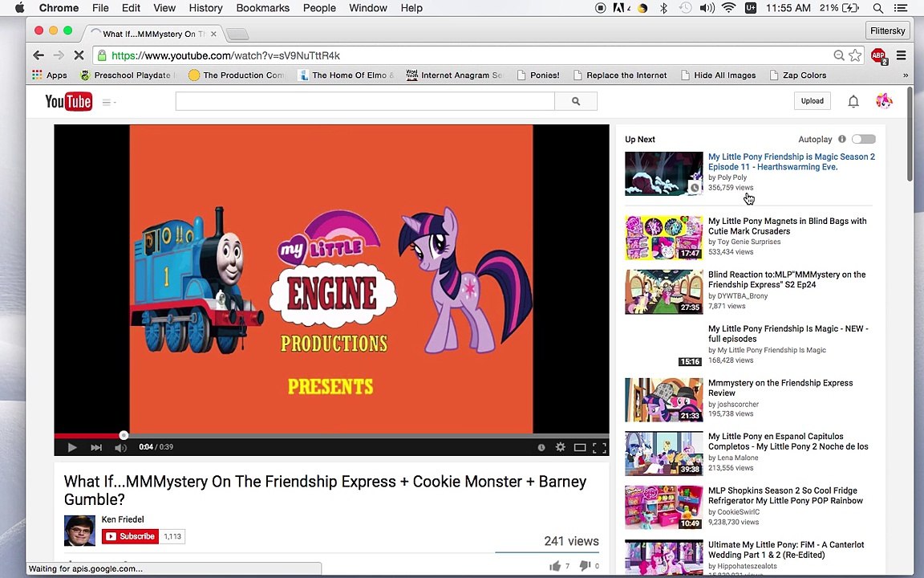This screenshot has height=578, width=924.
Task: Open the Edit menu
Action: coord(131,8)
